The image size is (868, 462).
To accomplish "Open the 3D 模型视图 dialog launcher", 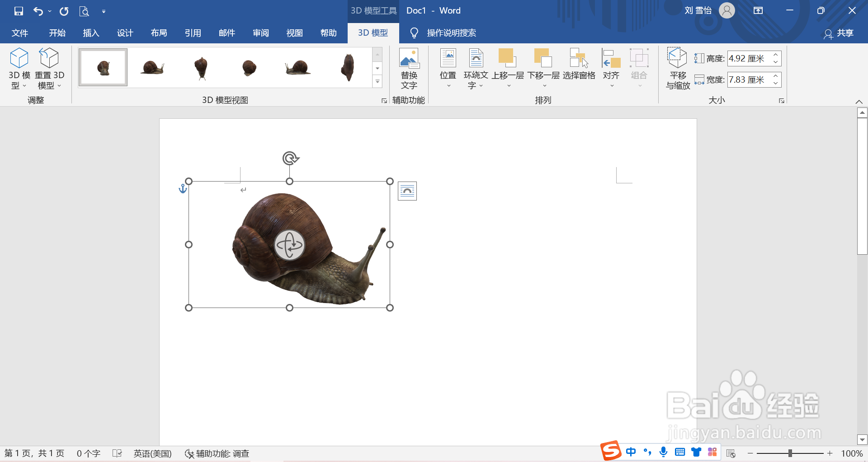I will pyautogui.click(x=384, y=101).
